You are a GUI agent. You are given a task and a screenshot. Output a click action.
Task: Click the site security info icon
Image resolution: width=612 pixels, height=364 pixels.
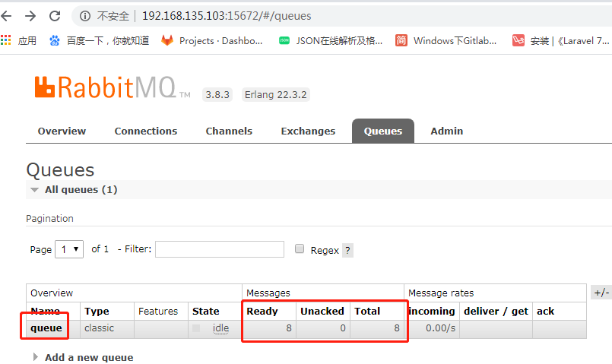click(x=86, y=15)
